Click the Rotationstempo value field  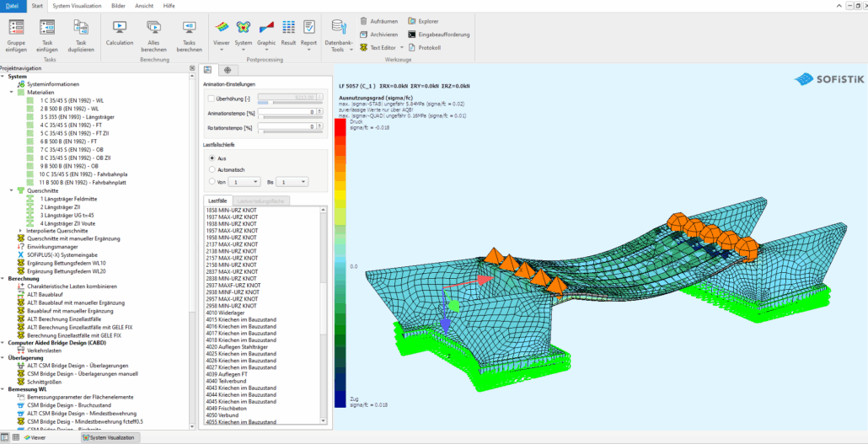287,126
